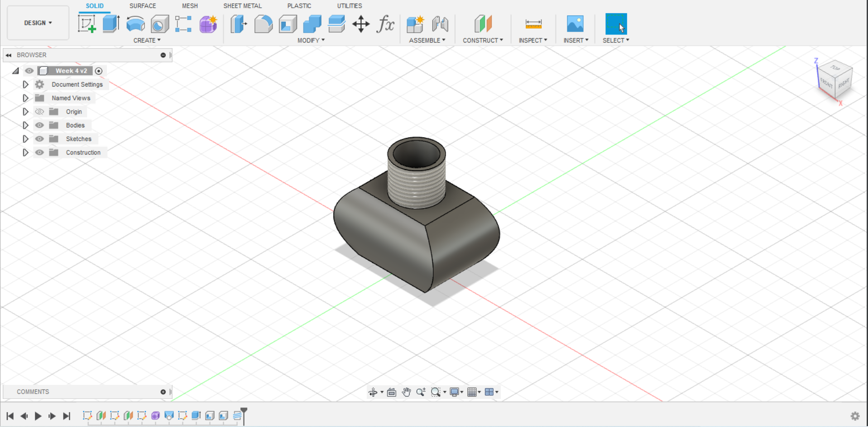Viewport: 868px width, 427px height.
Task: Collapse the Browser with double-arrow icon
Action: 9,55
